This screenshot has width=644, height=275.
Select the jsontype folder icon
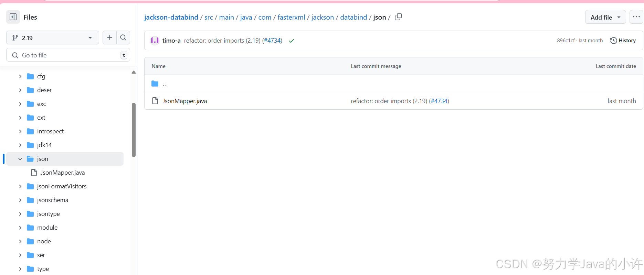pyautogui.click(x=30, y=214)
